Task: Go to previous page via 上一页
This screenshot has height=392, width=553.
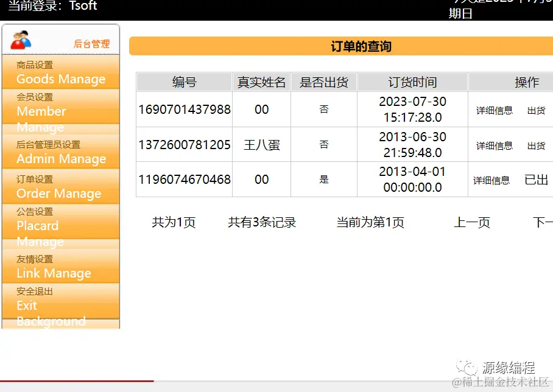Action: tap(472, 222)
